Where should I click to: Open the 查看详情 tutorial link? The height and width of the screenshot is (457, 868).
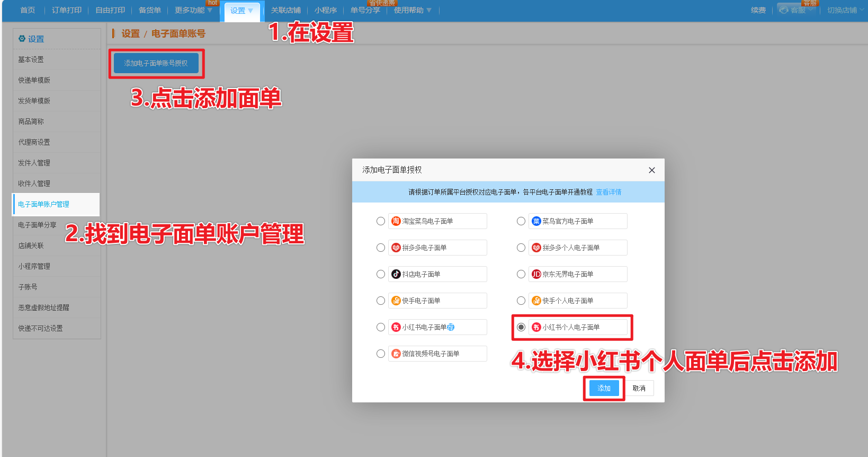click(609, 192)
